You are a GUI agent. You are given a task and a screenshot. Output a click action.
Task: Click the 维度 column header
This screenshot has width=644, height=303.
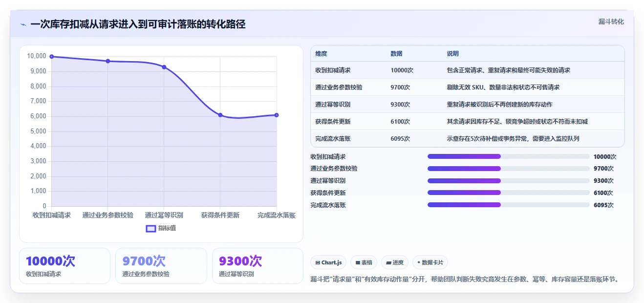(321, 54)
